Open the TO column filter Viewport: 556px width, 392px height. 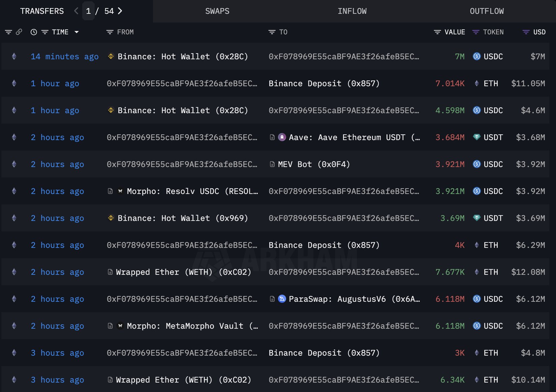click(272, 32)
